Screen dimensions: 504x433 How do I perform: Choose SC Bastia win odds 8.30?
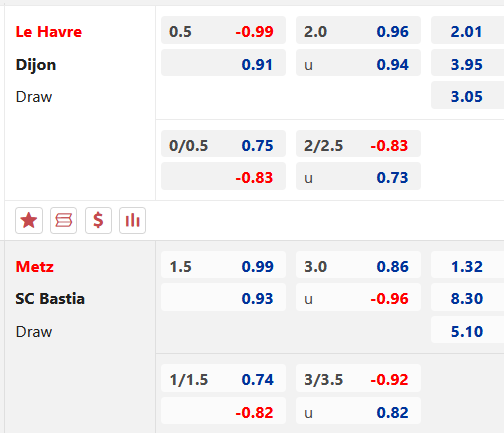point(467,297)
